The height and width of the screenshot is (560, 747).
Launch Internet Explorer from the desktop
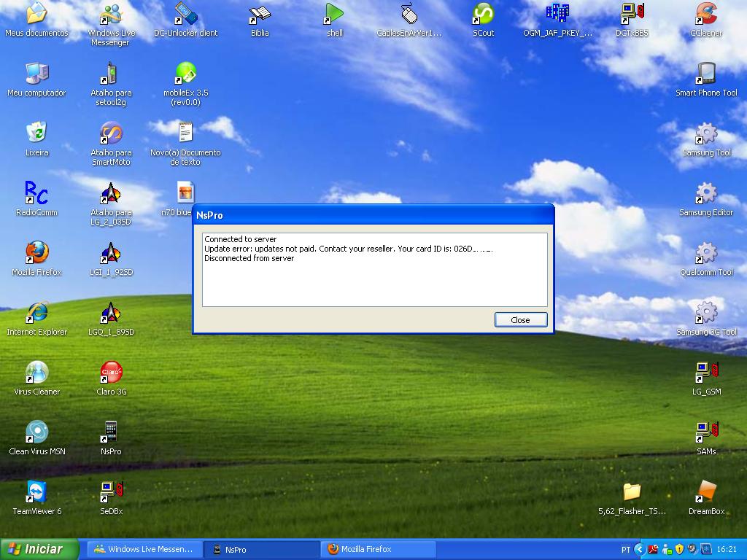tap(36, 312)
